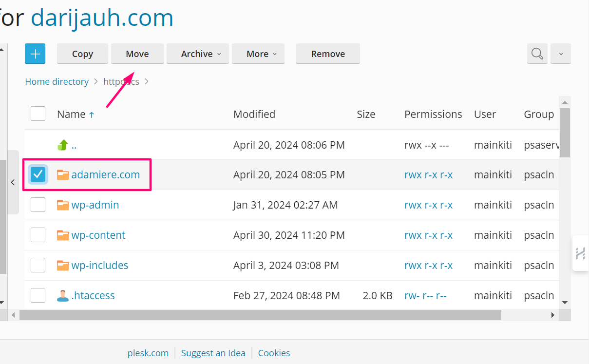Click the down arrow on the vertical scrollbar
The width and height of the screenshot is (589, 364).
click(x=565, y=302)
